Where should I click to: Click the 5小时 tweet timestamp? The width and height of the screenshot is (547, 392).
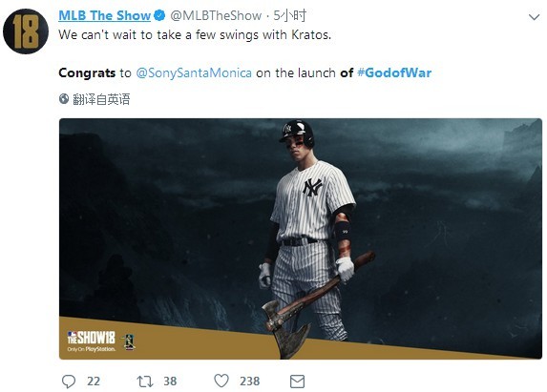click(x=289, y=15)
